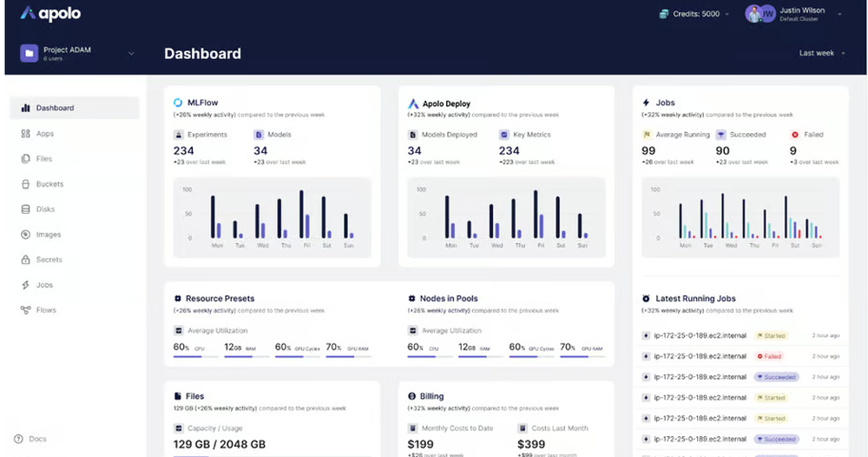
Task: Open the Last week time range dropdown
Action: tap(821, 53)
